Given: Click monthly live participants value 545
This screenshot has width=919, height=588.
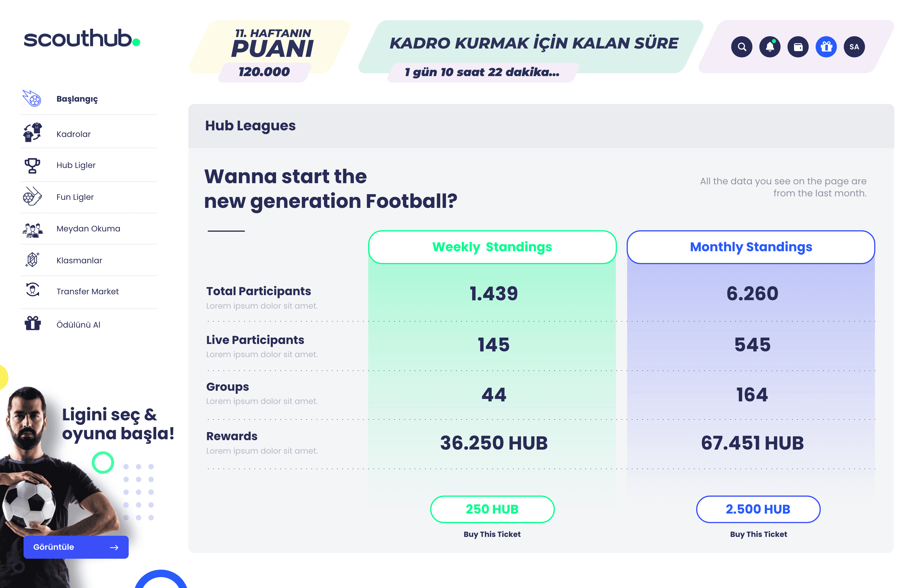Looking at the screenshot, I should [752, 345].
